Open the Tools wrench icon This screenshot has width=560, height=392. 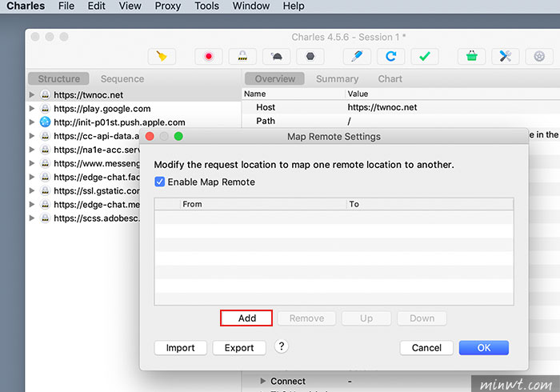[x=506, y=57]
